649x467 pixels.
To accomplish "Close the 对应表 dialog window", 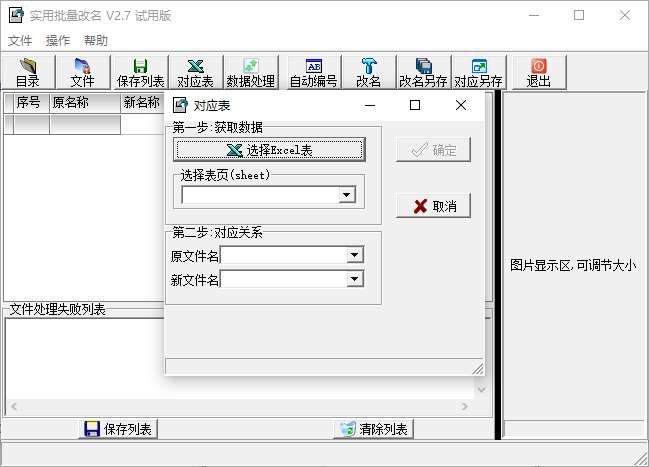I will coord(461,105).
